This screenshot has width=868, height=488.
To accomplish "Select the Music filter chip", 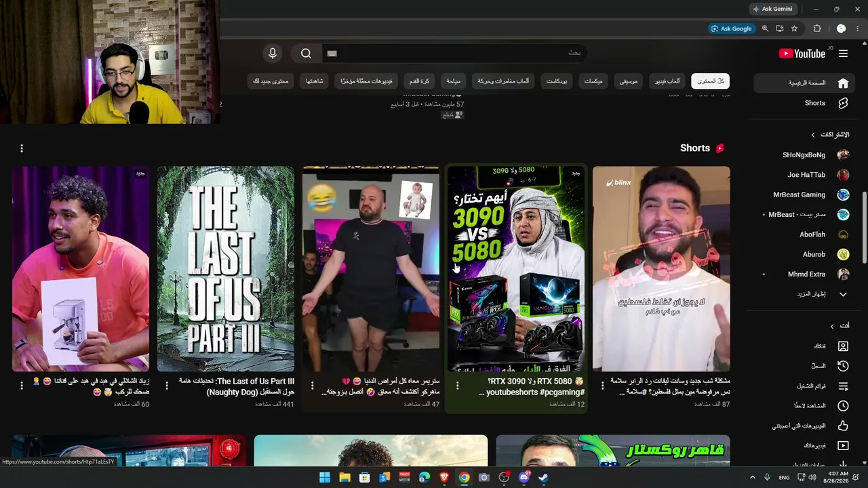I will pos(629,81).
